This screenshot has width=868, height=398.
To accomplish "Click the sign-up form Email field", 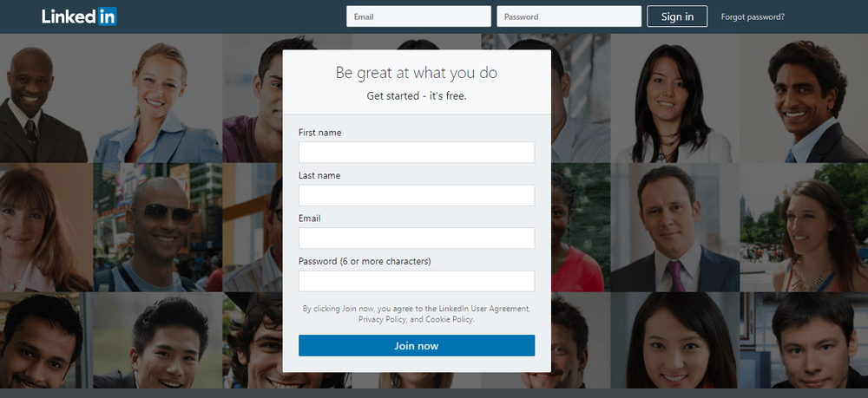I will 417,238.
